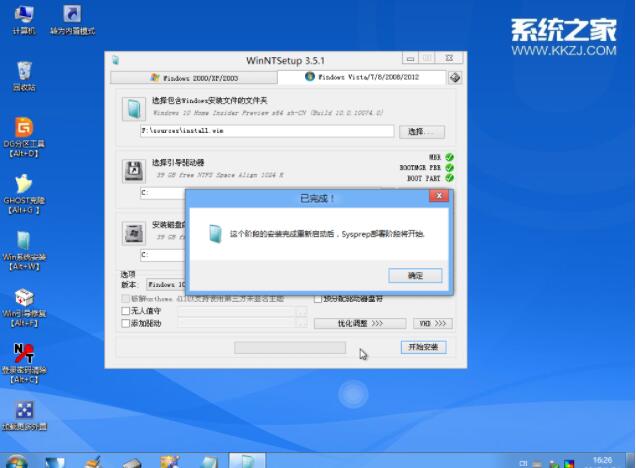Viewport: 636px width, 468px height.
Task: Toggle the 预分配驱动器盘符 checkbox
Action: [x=317, y=298]
